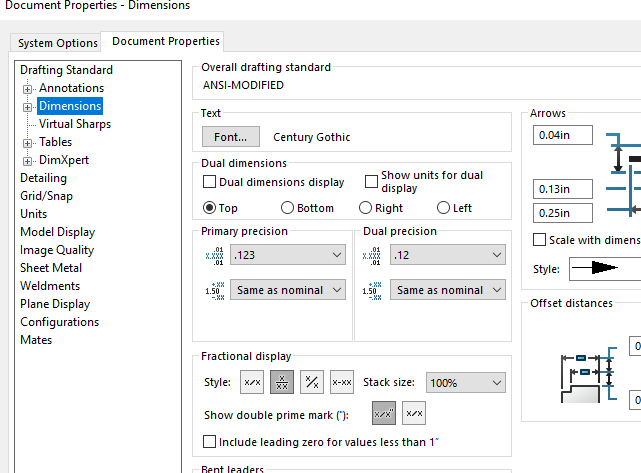
Task: Toggle Include leading zero checkbox
Action: click(x=210, y=441)
